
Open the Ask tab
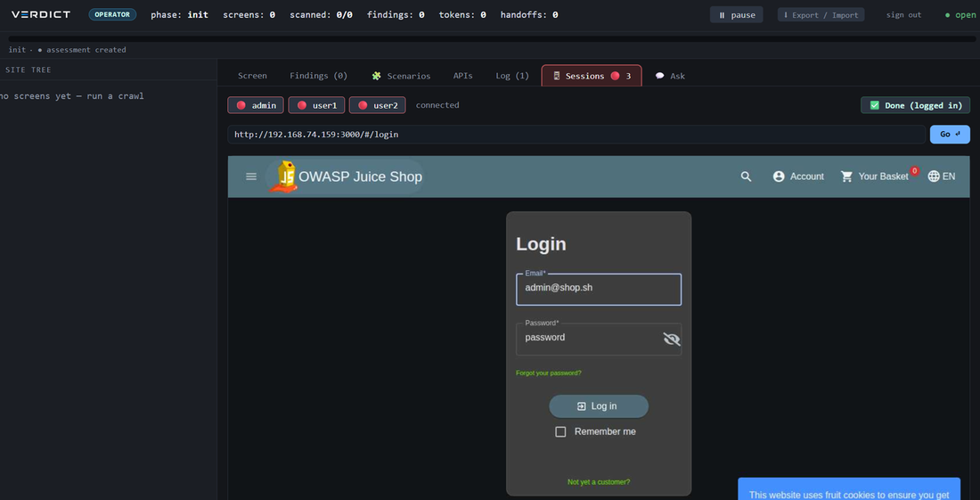click(670, 76)
